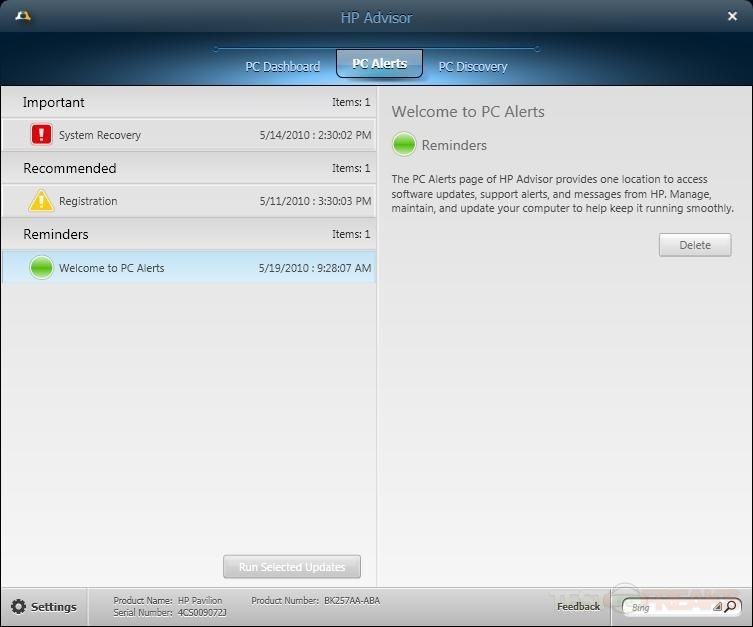Click Run Selected Updates button
This screenshot has width=753, height=627.
pos(292,567)
